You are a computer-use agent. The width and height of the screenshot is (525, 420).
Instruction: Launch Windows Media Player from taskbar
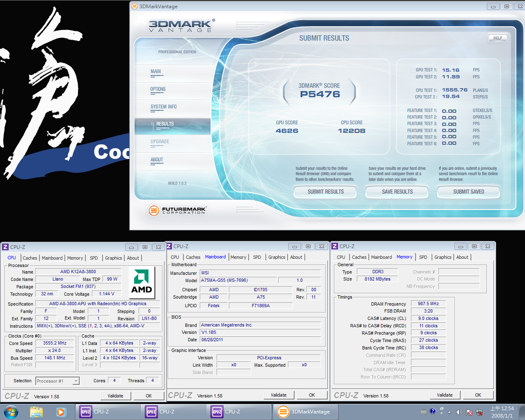click(x=61, y=411)
